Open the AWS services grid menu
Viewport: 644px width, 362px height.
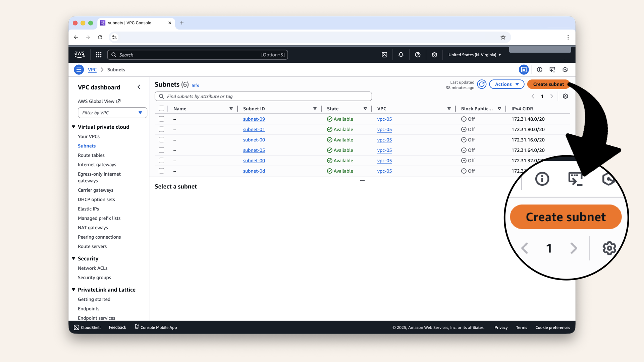(99, 55)
